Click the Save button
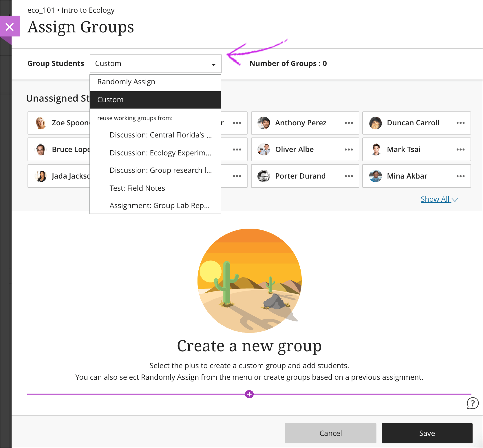The image size is (483, 448). point(427,433)
